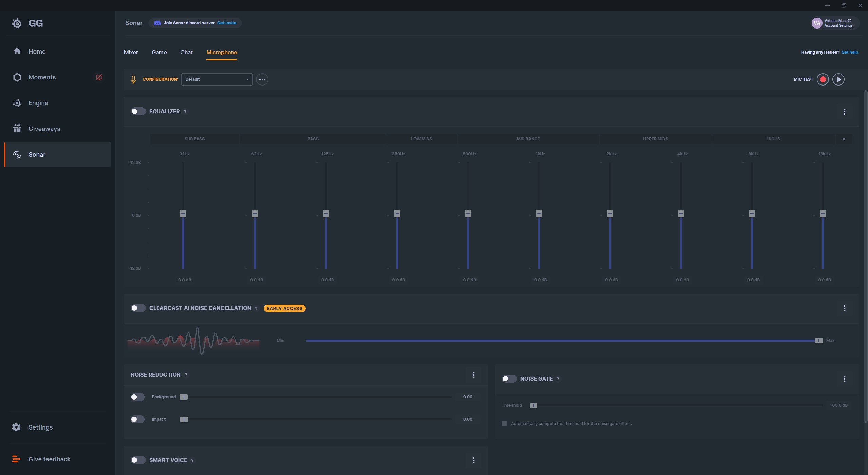Click the HIGHS band label
This screenshot has width=868, height=475.
tap(773, 139)
